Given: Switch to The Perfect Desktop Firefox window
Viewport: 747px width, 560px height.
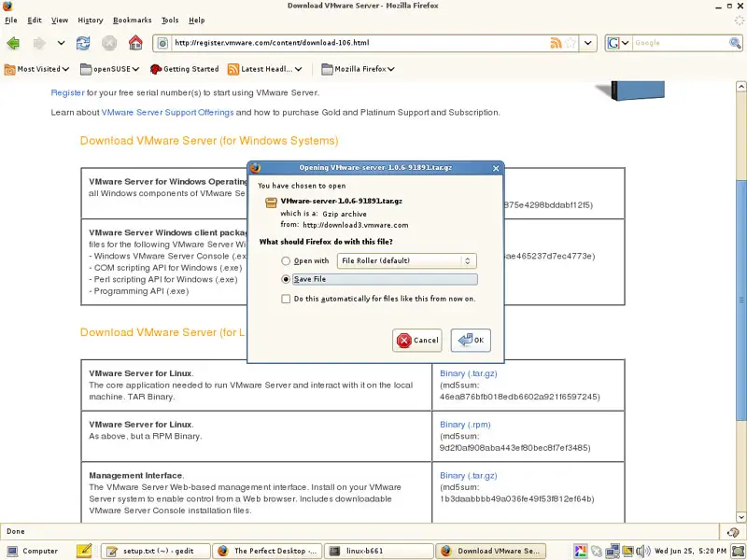Looking at the screenshot, I should click(267, 551).
